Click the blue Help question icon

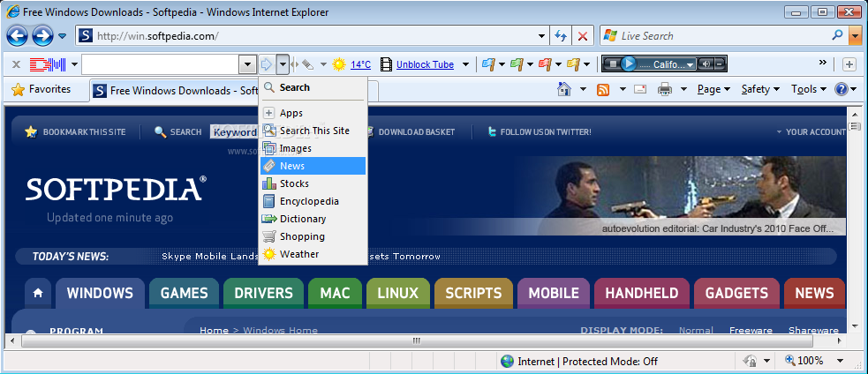point(842,89)
